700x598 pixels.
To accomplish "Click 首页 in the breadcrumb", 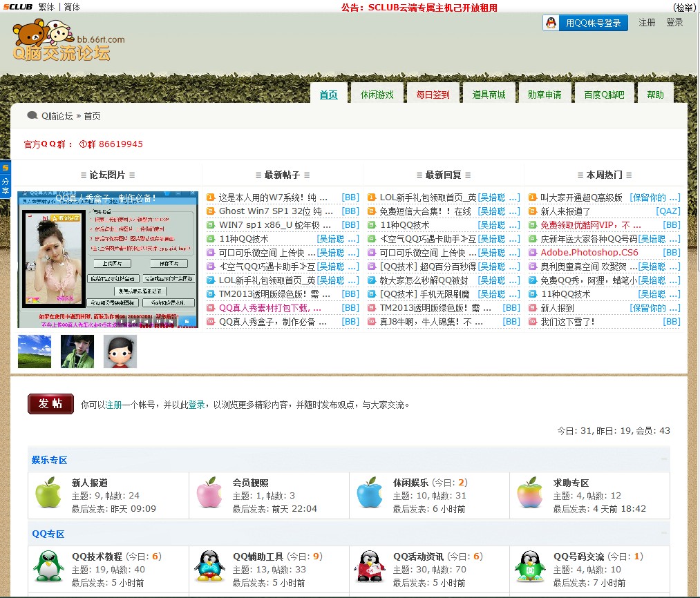I will (x=92, y=116).
